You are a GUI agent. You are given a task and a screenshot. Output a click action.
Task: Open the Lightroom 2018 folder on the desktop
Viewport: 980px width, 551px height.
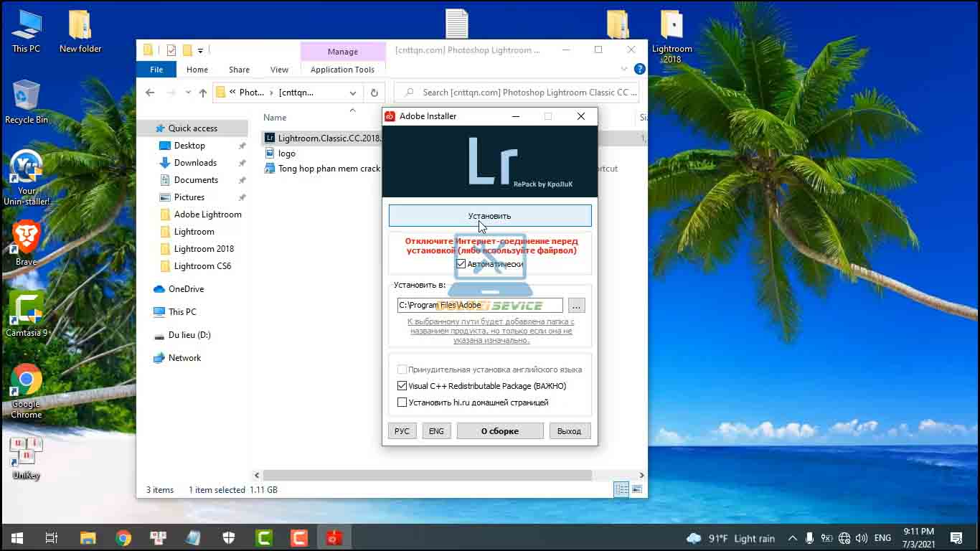click(x=672, y=25)
